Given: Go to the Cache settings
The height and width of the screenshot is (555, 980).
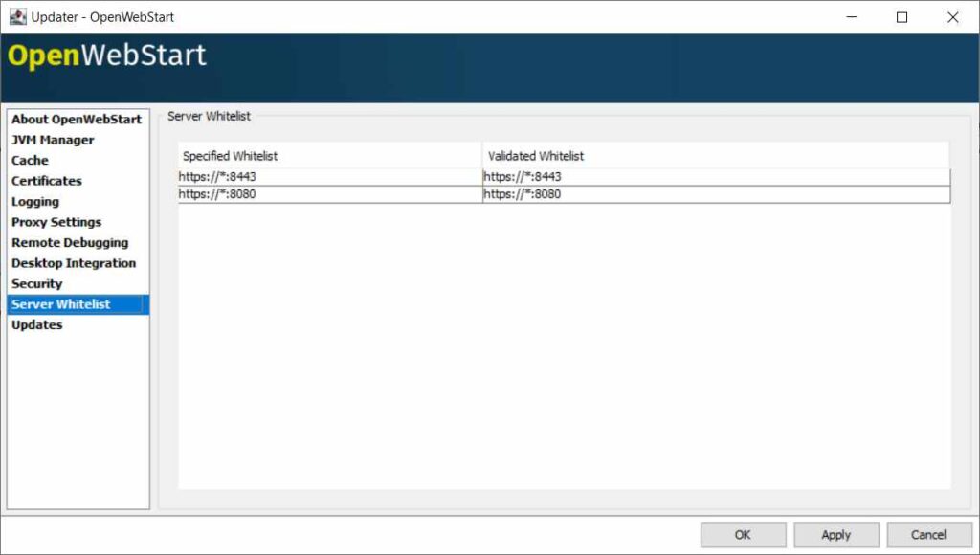Looking at the screenshot, I should click(x=78, y=161).
